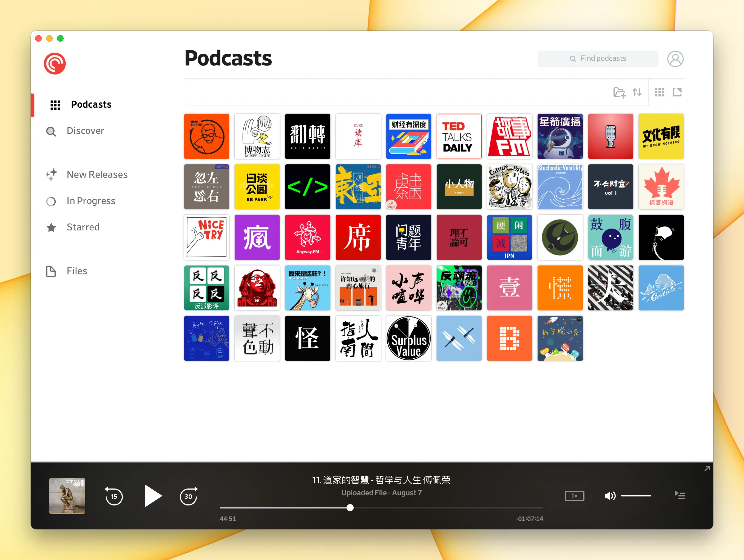Change playback speed 1x button
744x560 pixels.
click(574, 496)
